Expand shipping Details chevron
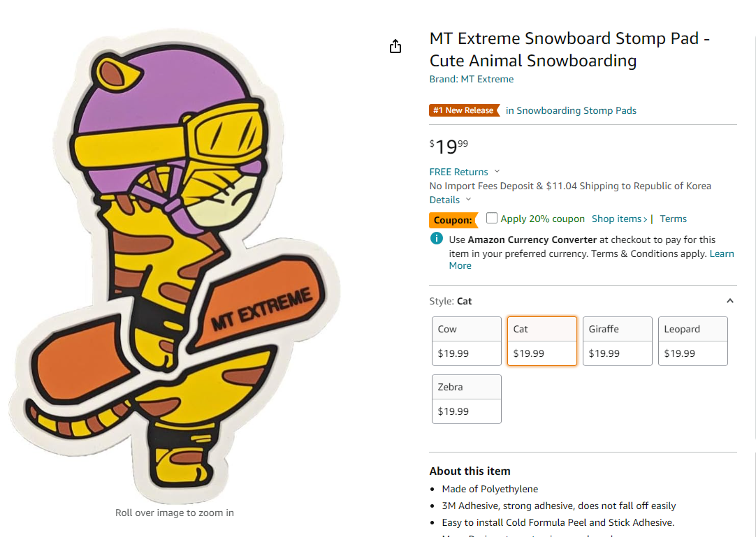Screen dimensions: 756x537 pos(468,200)
